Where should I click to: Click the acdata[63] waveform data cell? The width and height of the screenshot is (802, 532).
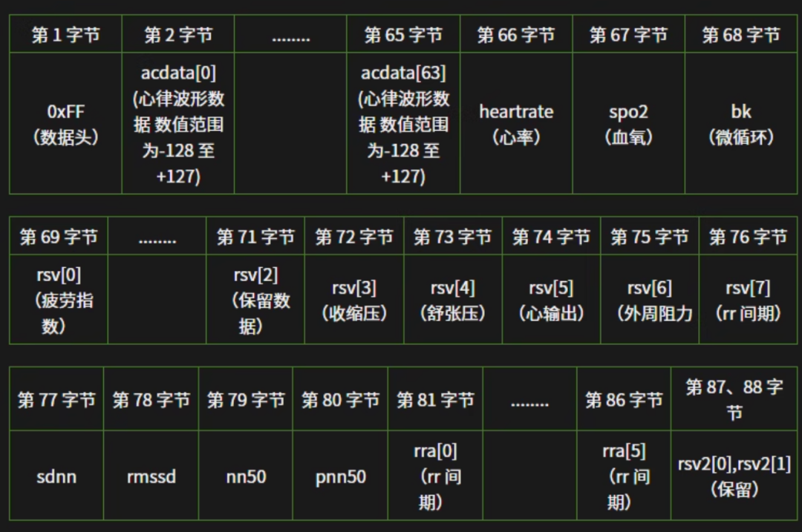[403, 121]
